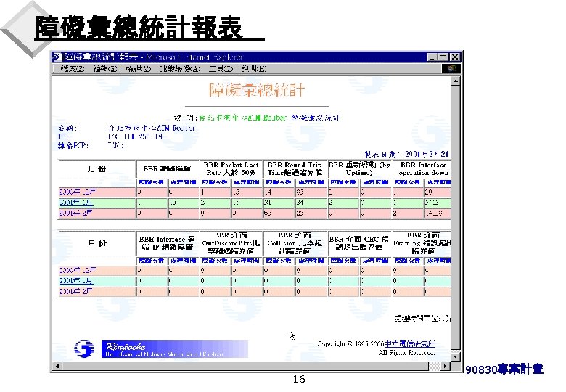The width and height of the screenshot is (566, 392).
Task: Open the 檔案(F) menu
Action: tap(73, 68)
